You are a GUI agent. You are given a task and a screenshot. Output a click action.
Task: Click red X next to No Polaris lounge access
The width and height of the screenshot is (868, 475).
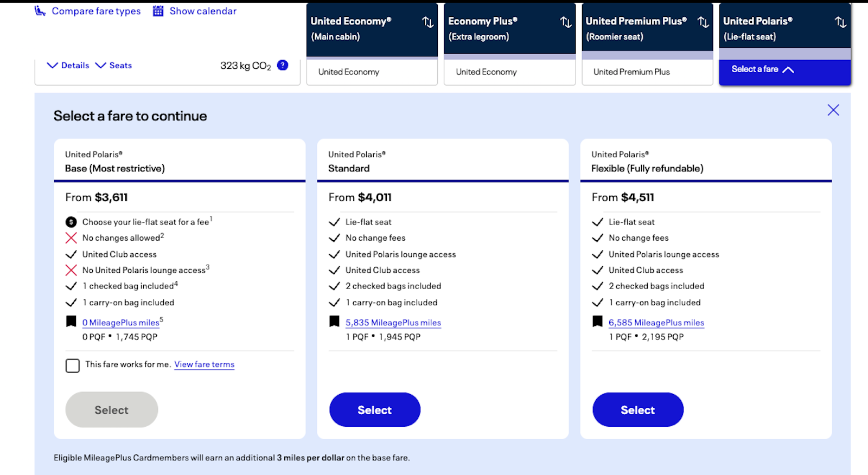point(71,270)
